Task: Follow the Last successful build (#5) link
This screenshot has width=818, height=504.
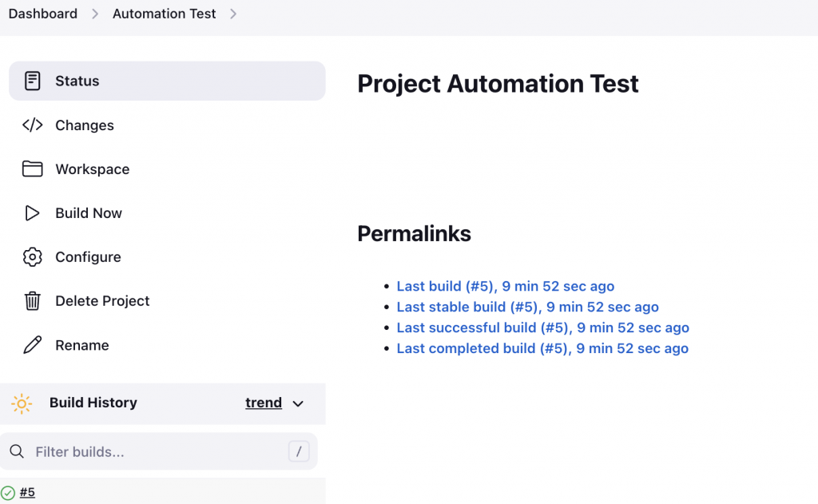Action: tap(542, 327)
